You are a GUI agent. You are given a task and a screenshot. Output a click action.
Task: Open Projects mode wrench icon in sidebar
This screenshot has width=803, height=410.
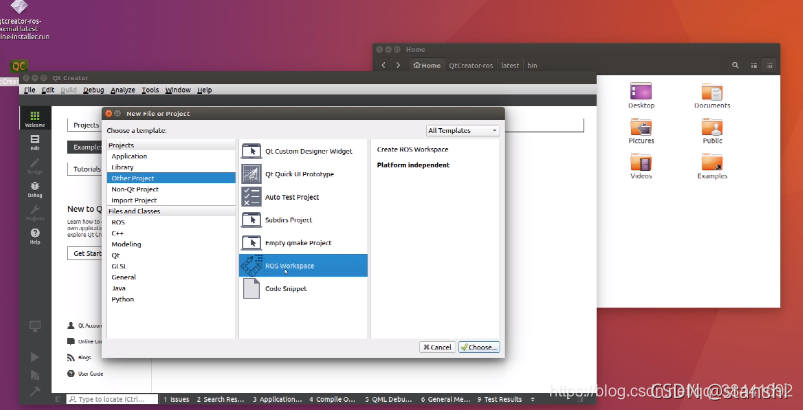point(35,213)
